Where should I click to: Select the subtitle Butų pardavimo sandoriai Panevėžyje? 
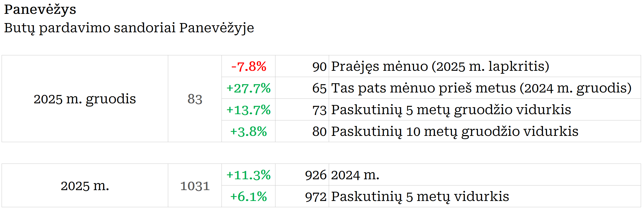pyautogui.click(x=129, y=28)
